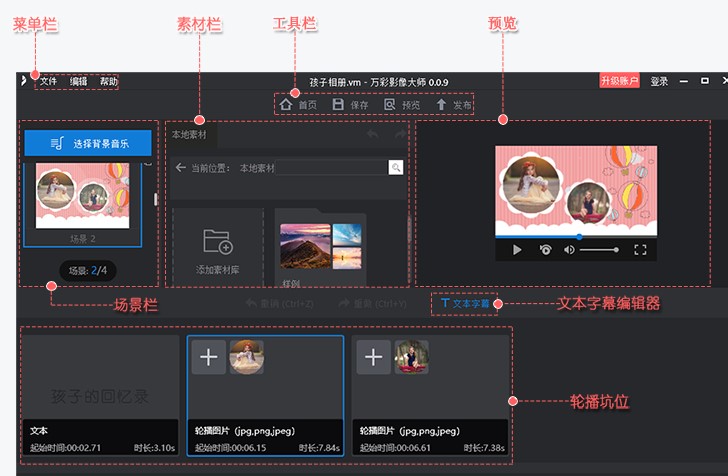Open the 文件 menu
728x476 pixels.
pyautogui.click(x=48, y=81)
